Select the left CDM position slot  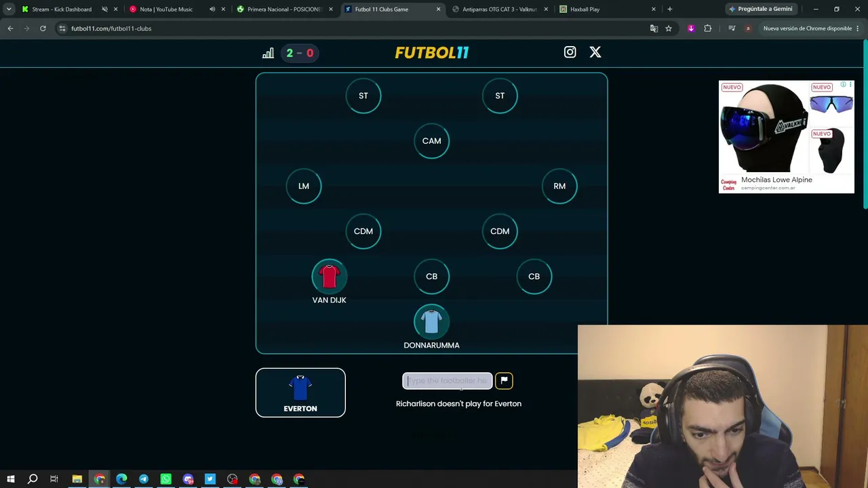363,231
